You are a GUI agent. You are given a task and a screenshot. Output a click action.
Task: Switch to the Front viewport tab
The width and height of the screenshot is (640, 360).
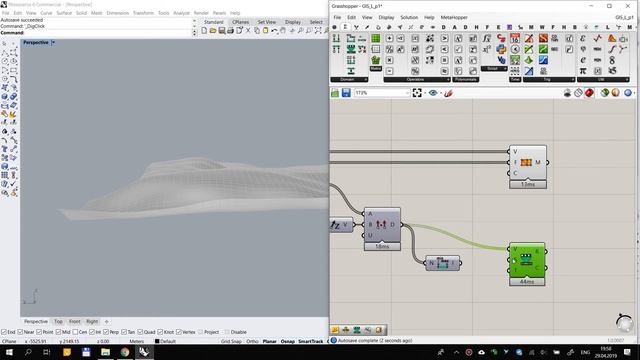(x=75, y=322)
